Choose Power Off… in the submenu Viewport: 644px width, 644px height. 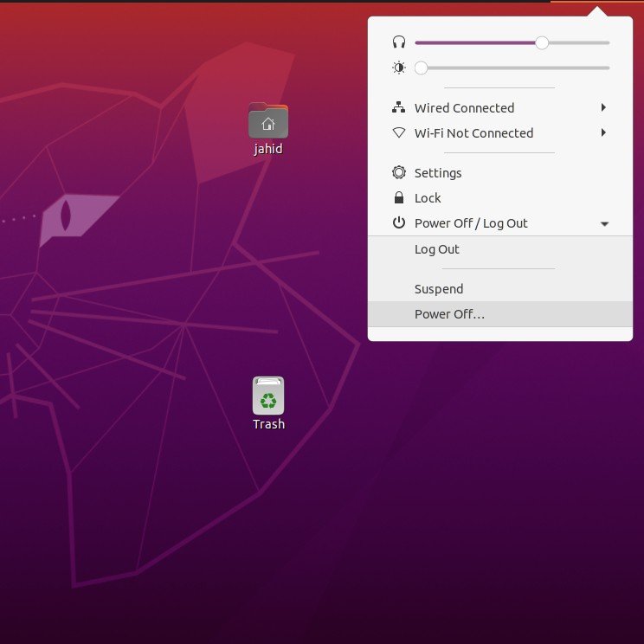point(499,314)
